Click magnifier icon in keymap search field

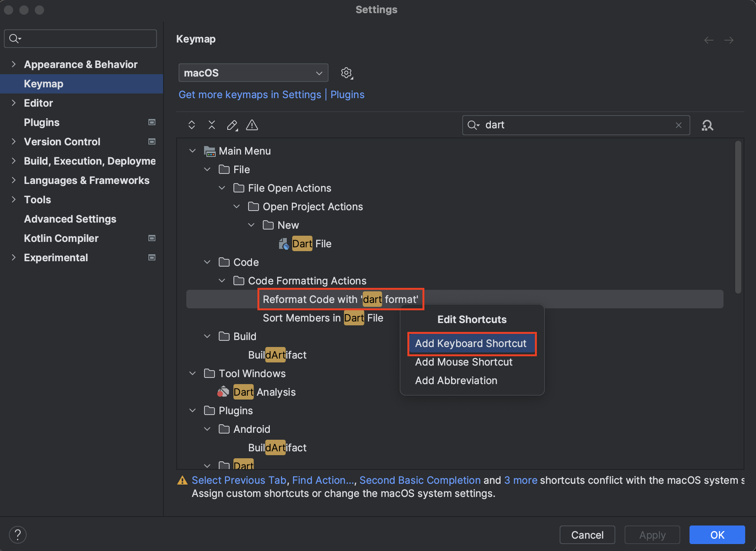(x=473, y=125)
